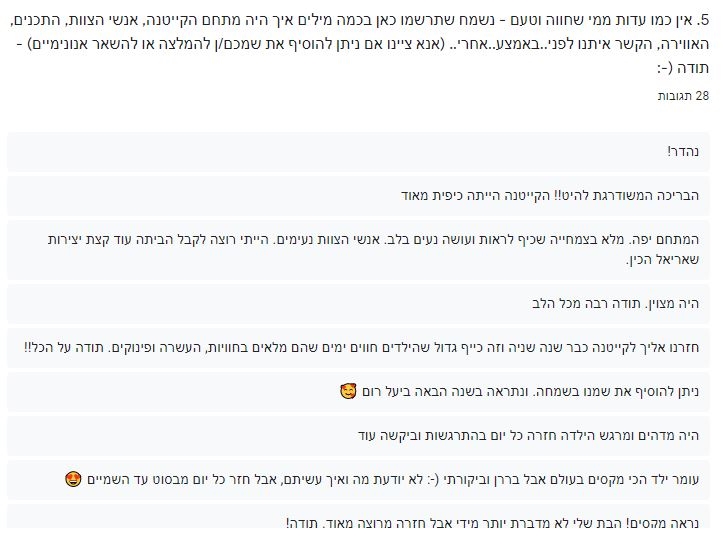Click the 'תודה (-:' line in question
Screen dimensions: 723x546
[x=683, y=68]
